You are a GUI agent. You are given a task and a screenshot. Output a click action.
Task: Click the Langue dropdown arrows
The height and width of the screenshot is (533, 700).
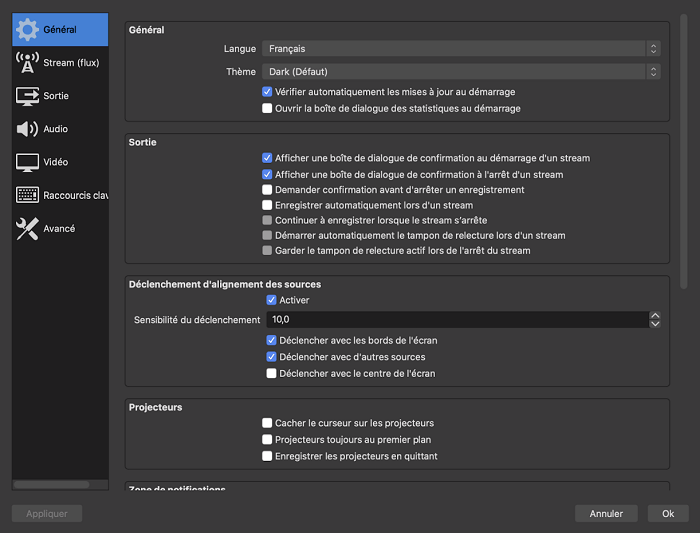[x=653, y=49]
